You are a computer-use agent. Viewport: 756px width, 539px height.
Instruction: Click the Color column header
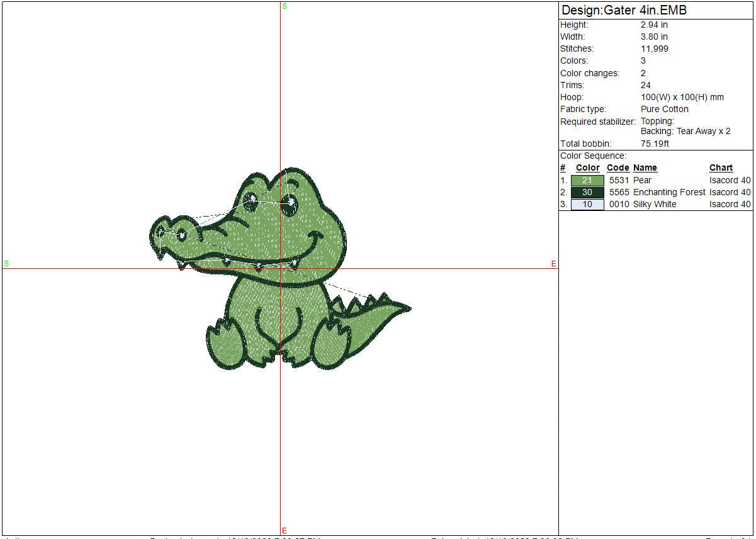[587, 168]
